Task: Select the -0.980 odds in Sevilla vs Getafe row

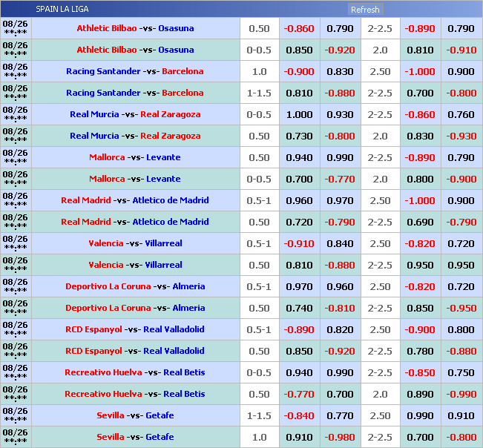Action: pos(340,437)
